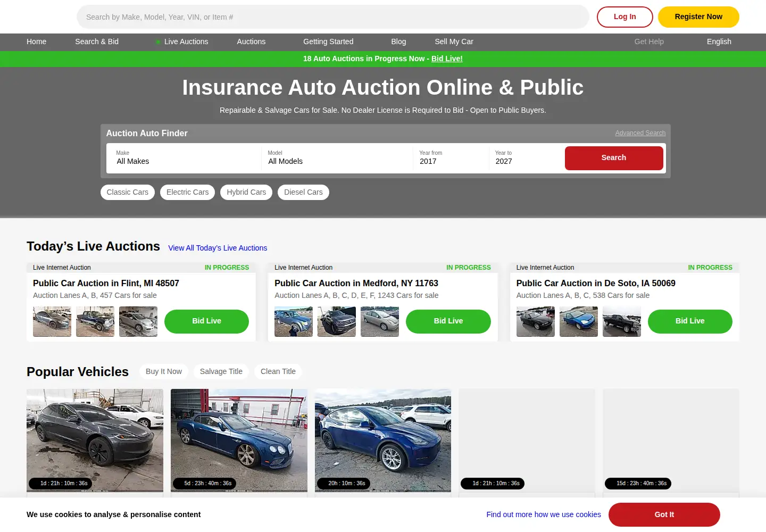Image resolution: width=766 pixels, height=532 pixels.
Task: Open the gray Tesla sedan vehicle photo
Action: 95,440
